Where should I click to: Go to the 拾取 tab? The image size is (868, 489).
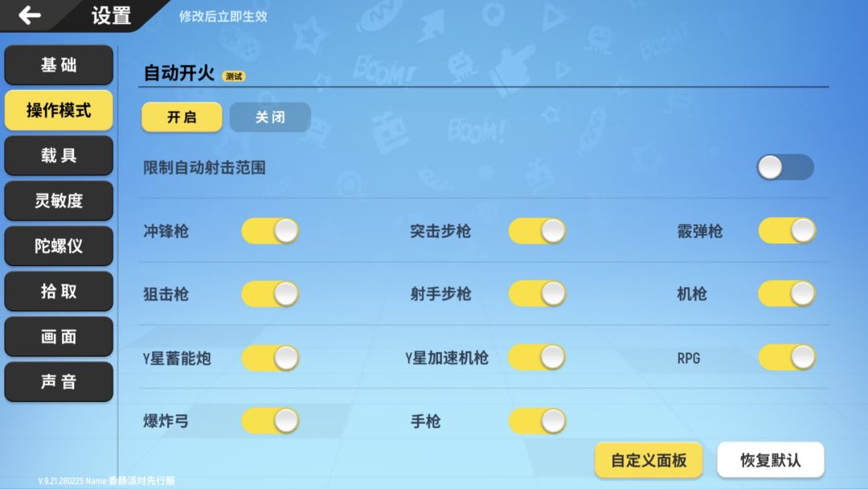(59, 291)
